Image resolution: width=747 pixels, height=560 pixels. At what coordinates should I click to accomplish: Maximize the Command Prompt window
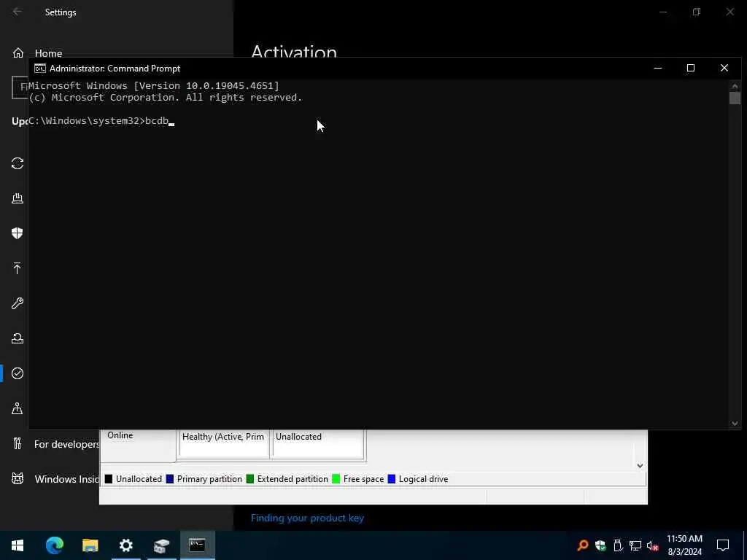coord(691,68)
